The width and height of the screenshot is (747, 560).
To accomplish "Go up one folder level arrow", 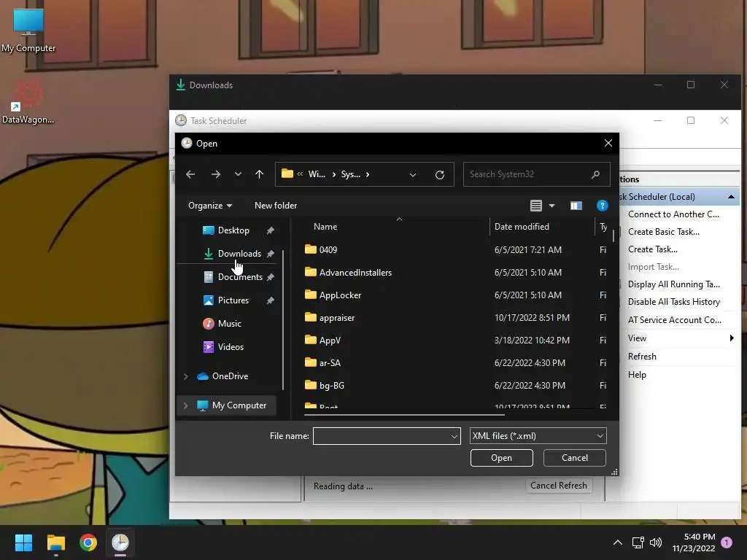I will [259, 174].
